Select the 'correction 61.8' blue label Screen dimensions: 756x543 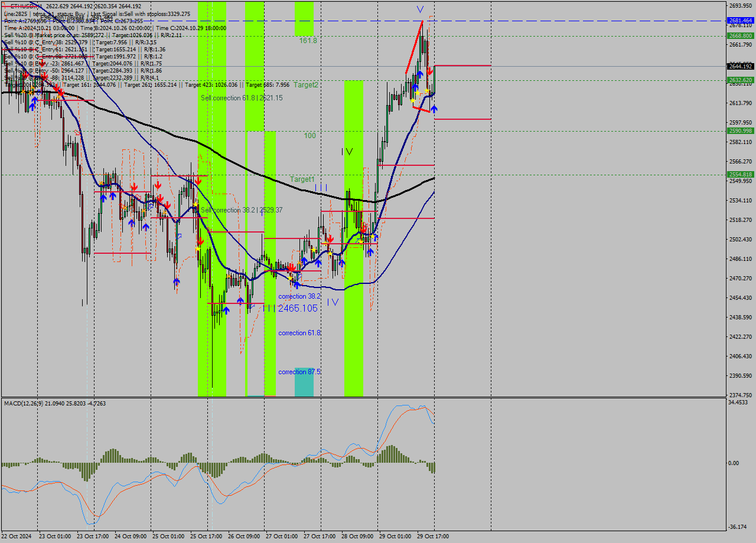pos(299,333)
